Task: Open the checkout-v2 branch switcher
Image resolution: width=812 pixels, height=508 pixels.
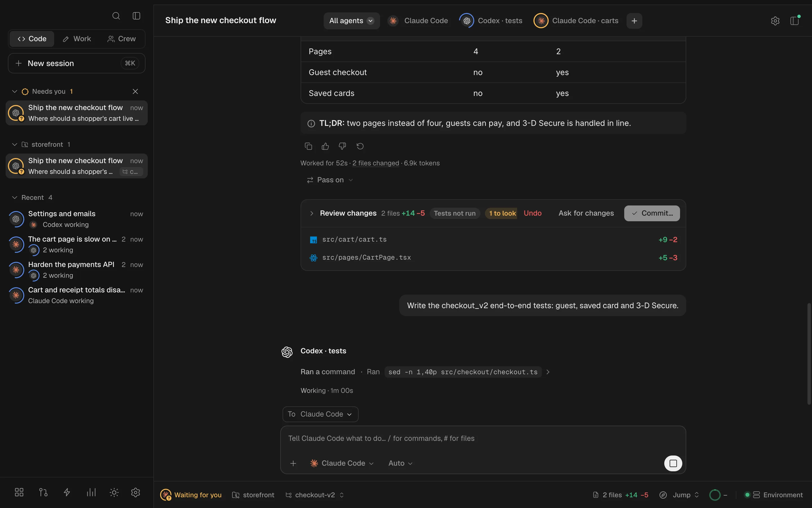Action: point(315,495)
